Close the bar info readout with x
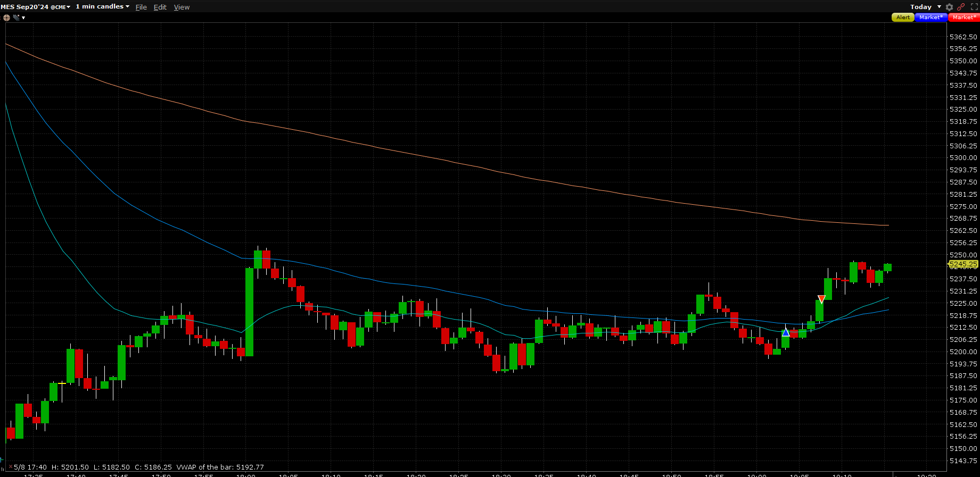 (10, 467)
